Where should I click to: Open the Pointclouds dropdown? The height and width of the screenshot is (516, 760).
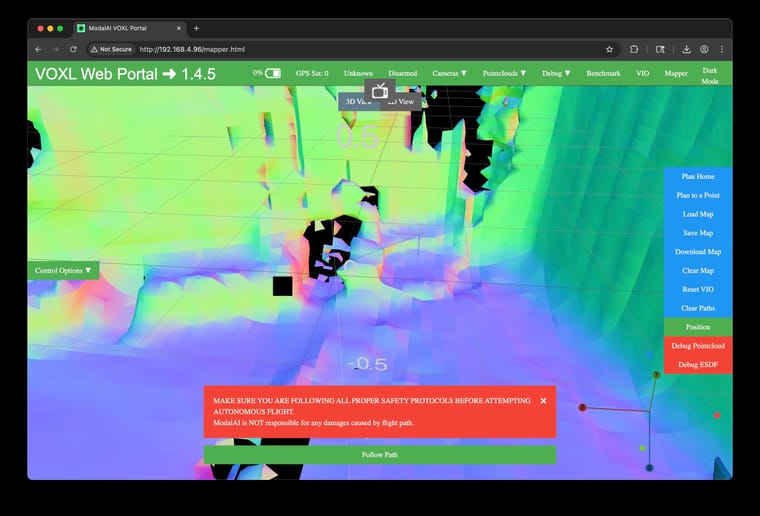[504, 73]
